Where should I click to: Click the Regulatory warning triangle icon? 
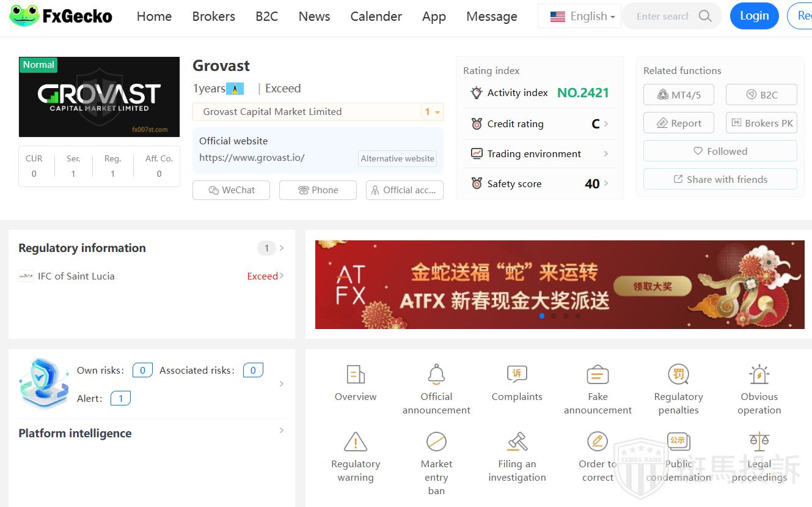356,442
